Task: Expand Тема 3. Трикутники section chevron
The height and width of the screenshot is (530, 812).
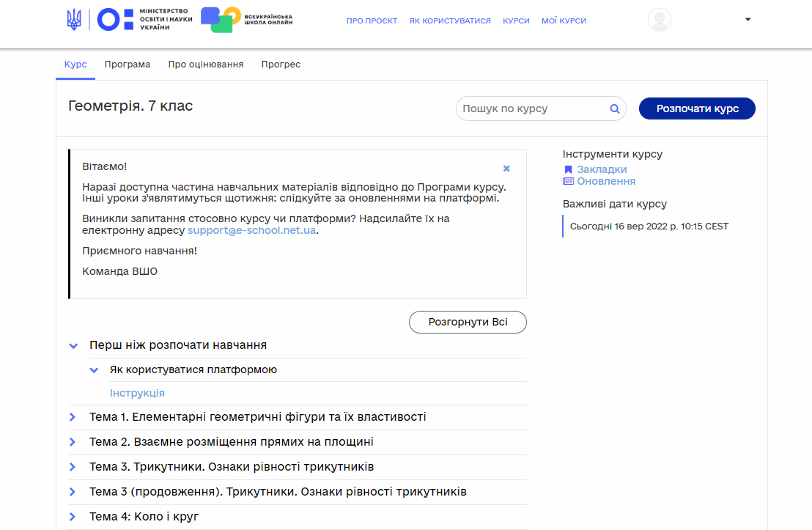Action: pyautogui.click(x=73, y=467)
